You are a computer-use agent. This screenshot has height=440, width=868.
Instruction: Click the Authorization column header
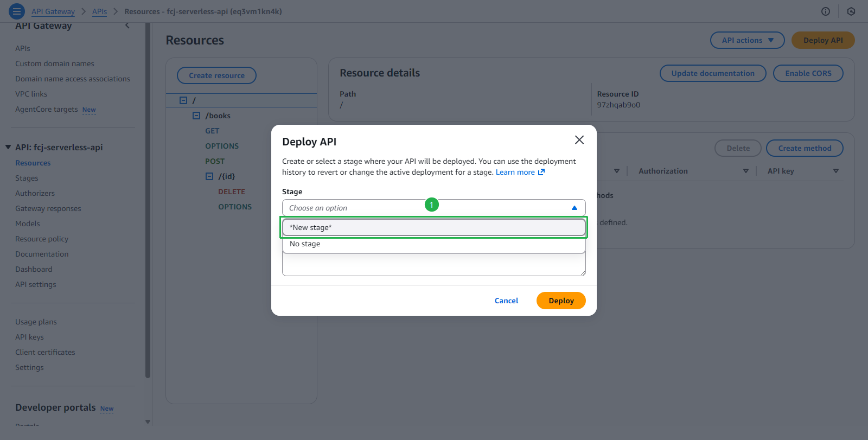pos(663,171)
